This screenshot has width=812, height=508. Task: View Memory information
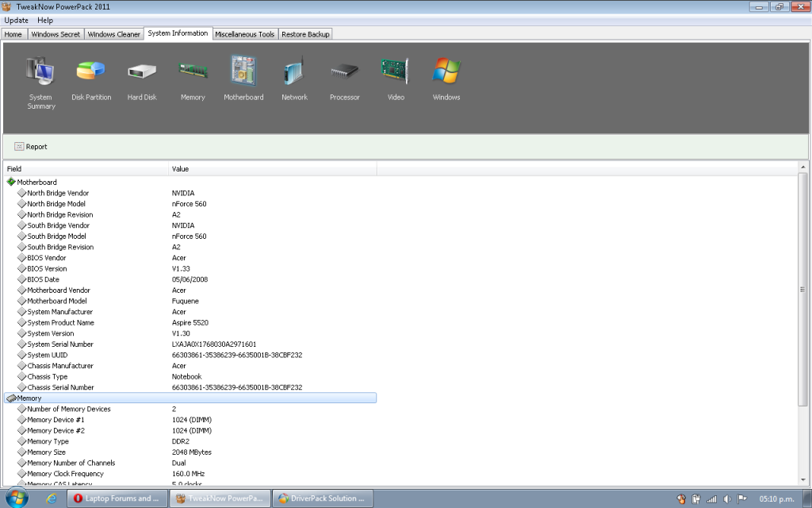tap(193, 80)
